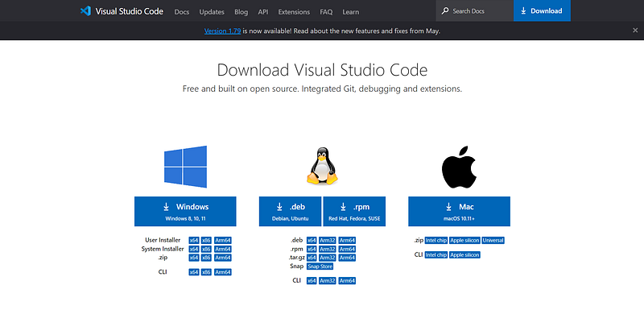The image size is (644, 314).
Task: Download Linux CLI Arm32
Action: 328,281
